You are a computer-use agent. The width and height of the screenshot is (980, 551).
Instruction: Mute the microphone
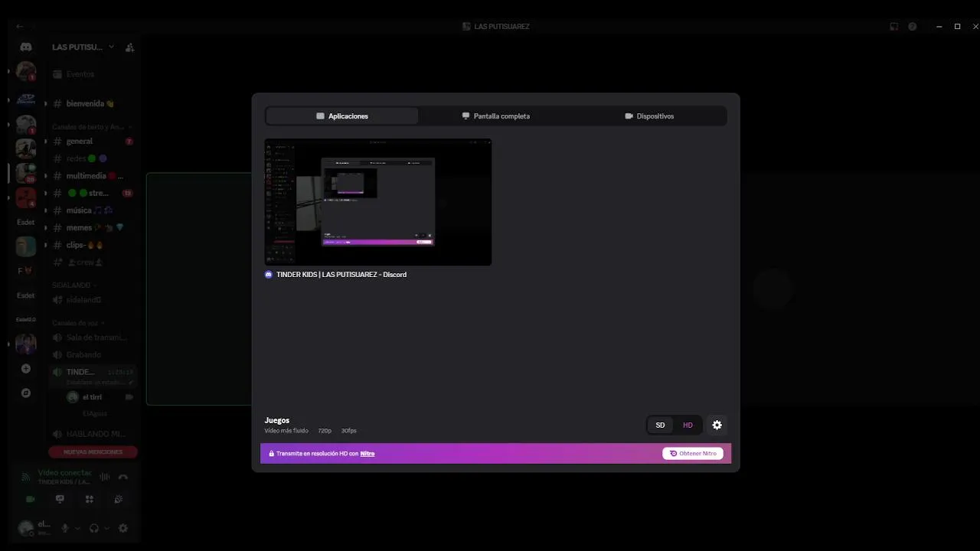tap(65, 528)
